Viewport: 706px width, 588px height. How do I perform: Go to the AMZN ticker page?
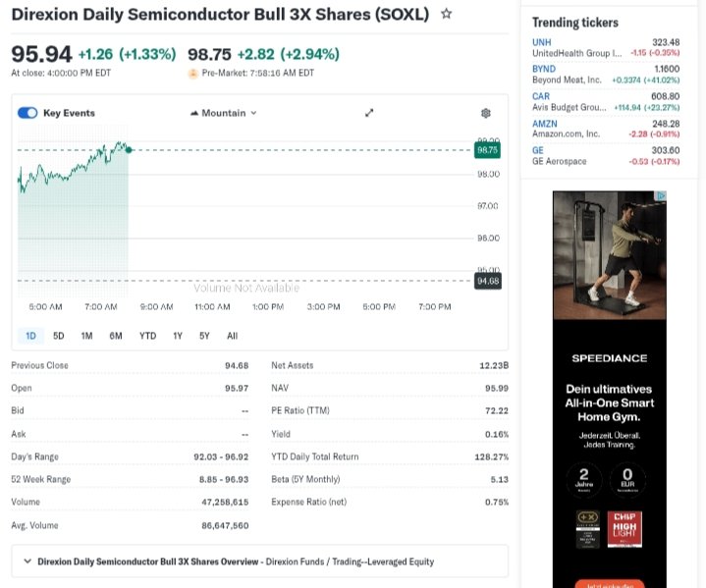click(545, 124)
